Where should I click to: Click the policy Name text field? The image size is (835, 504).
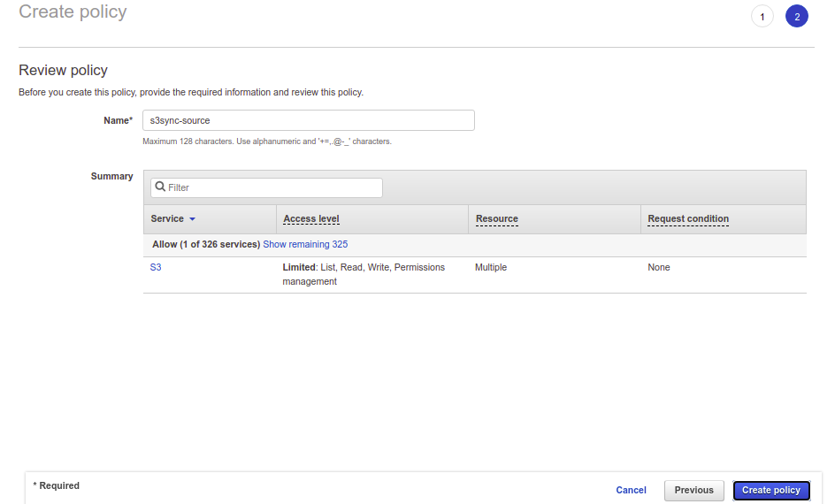tap(308, 120)
